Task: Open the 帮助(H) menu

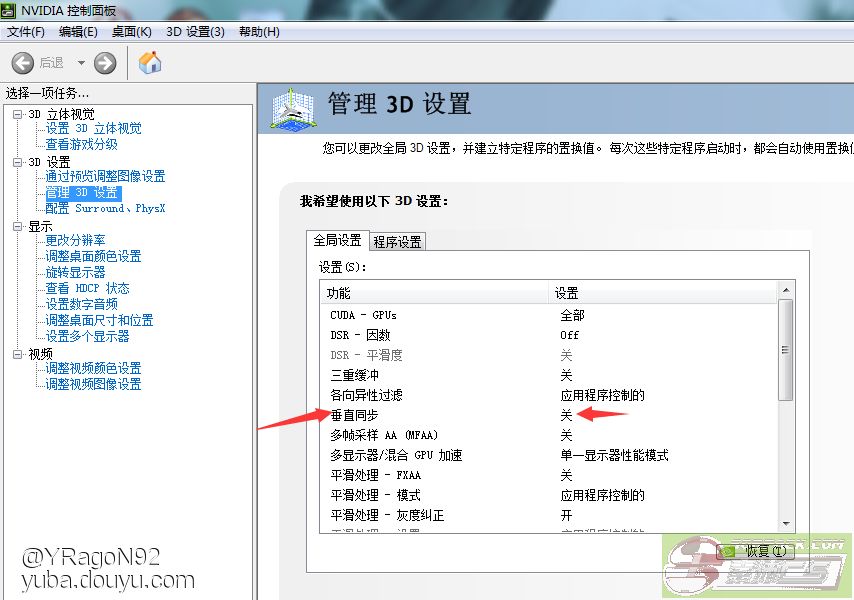Action: coord(259,32)
